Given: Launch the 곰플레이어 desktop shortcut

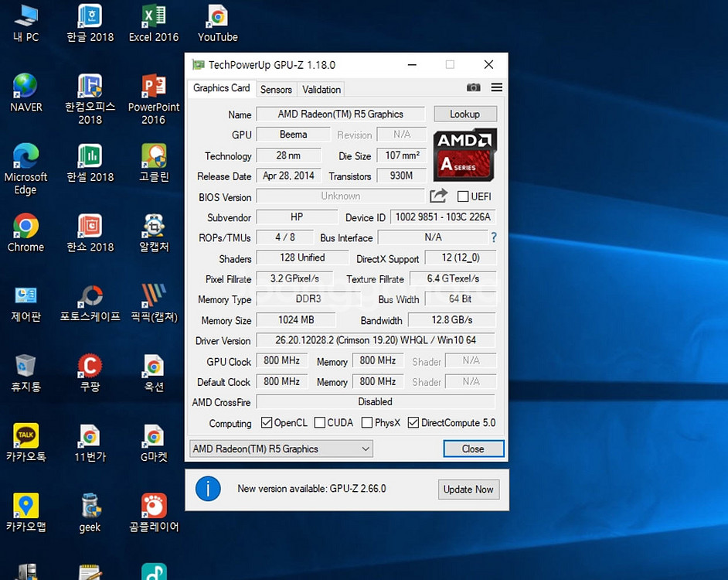Looking at the screenshot, I should pos(154,513).
